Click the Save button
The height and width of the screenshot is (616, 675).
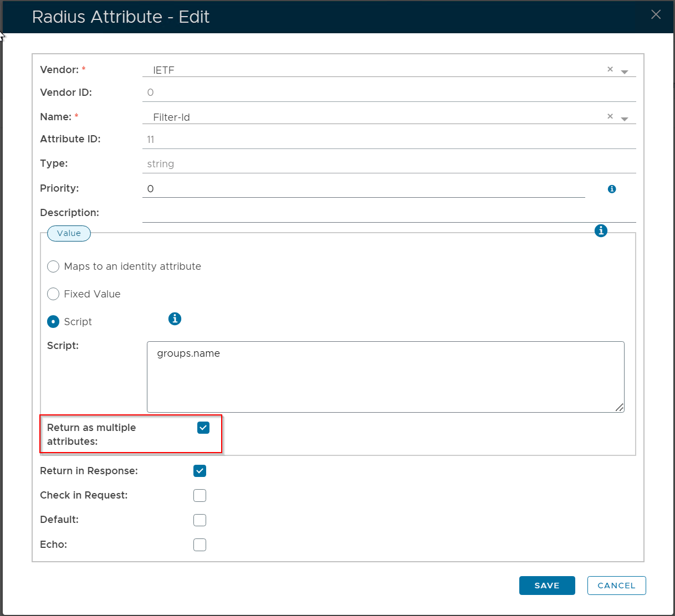pos(546,586)
